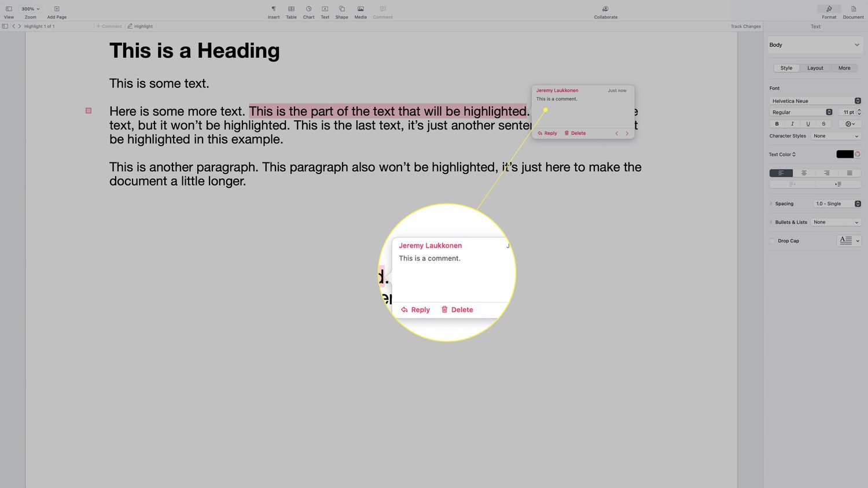The width and height of the screenshot is (868, 488).
Task: Open the Insert menu in the toolbar
Action: click(274, 12)
